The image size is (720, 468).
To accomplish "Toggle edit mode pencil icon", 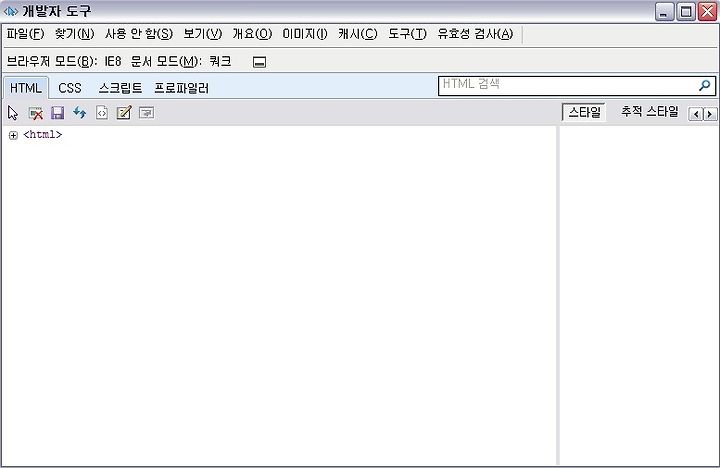I will pyautogui.click(x=124, y=113).
